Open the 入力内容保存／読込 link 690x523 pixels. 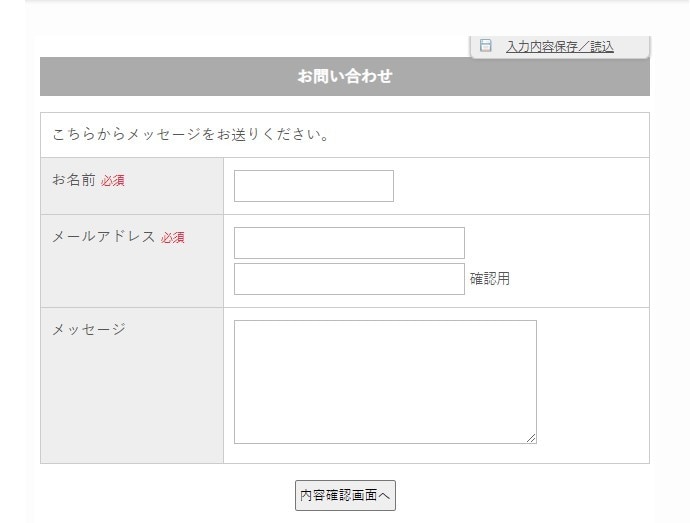[x=560, y=46]
